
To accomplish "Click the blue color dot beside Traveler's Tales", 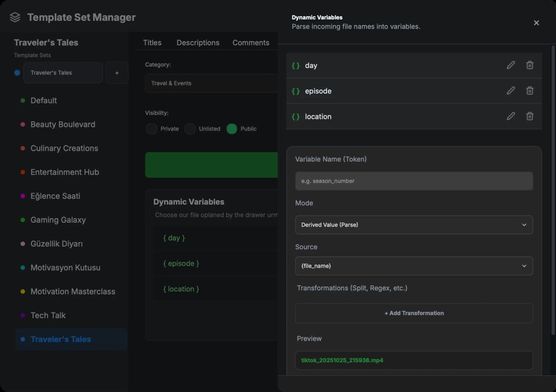I will coord(17,73).
